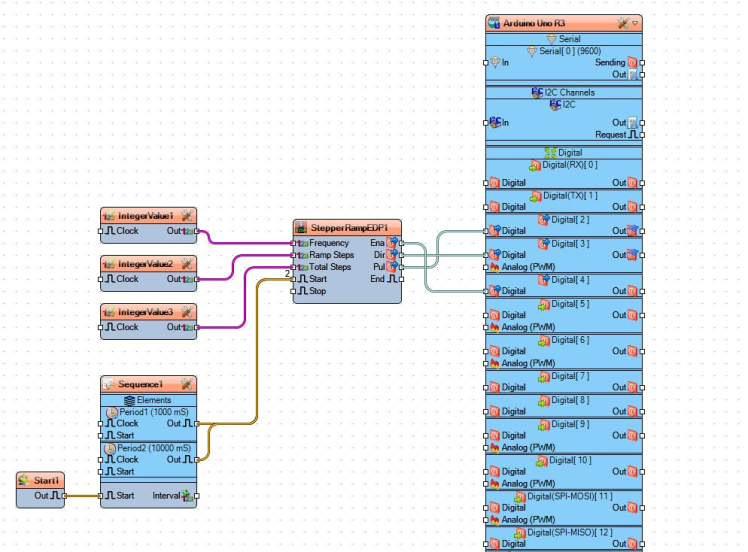Click the Arduino Uno R3 board icon
This screenshot has height=552, width=748.
tap(494, 22)
